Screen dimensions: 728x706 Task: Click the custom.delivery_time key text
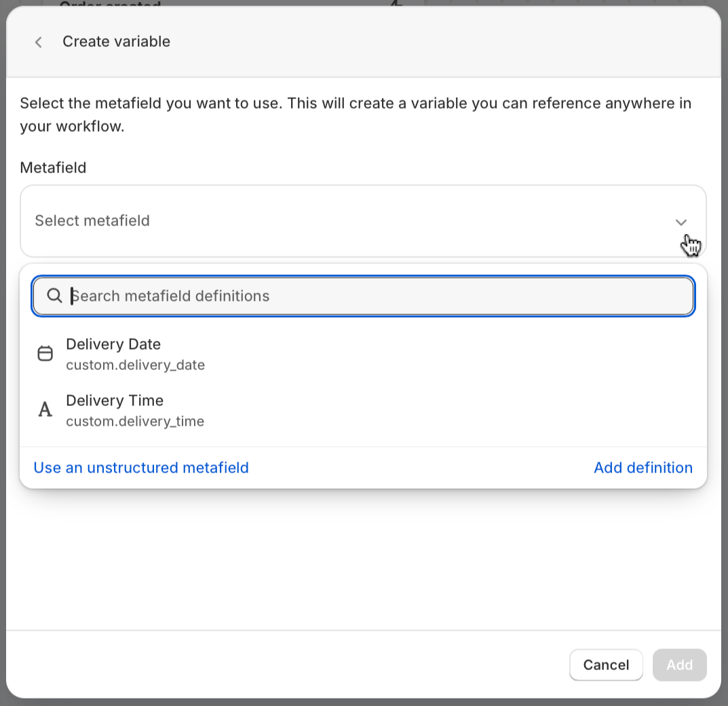click(135, 422)
